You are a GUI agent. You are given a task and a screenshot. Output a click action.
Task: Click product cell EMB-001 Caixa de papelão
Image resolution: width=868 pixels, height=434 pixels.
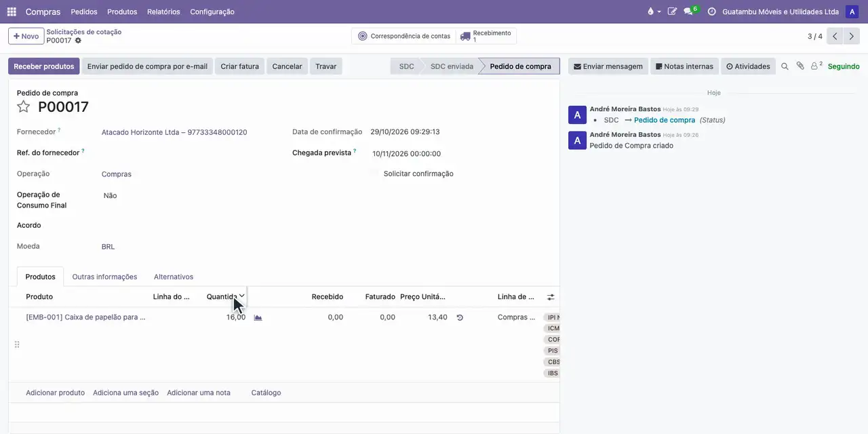click(x=85, y=317)
